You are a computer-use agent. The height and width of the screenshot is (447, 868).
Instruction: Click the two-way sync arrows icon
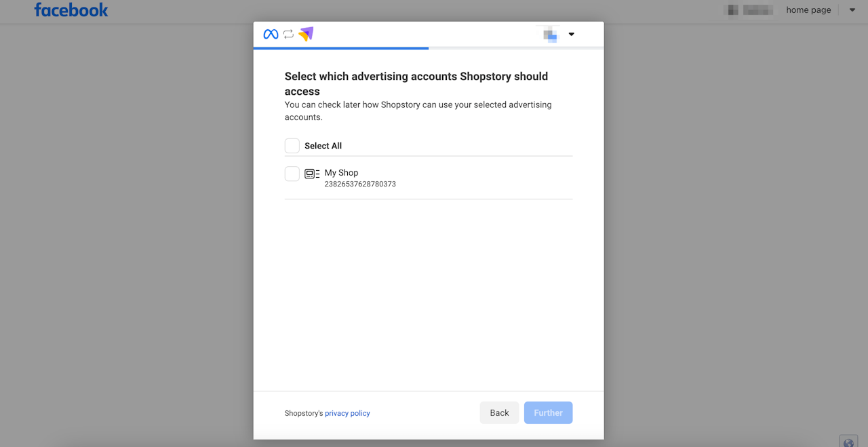[x=289, y=34]
